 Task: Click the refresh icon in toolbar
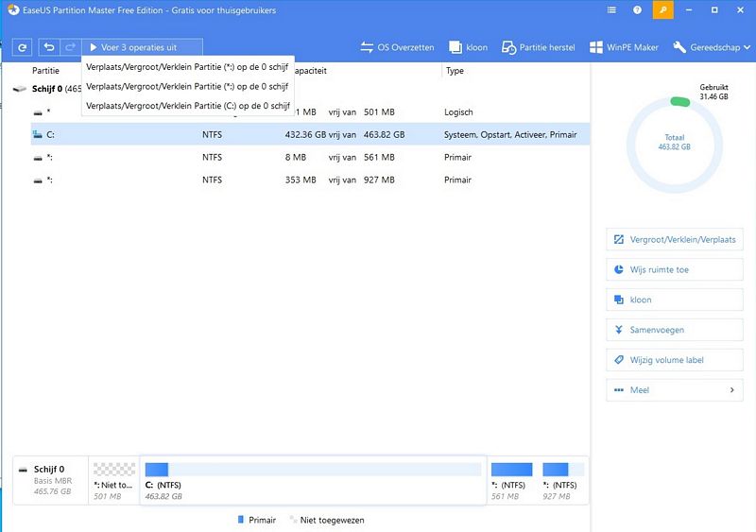[22, 47]
